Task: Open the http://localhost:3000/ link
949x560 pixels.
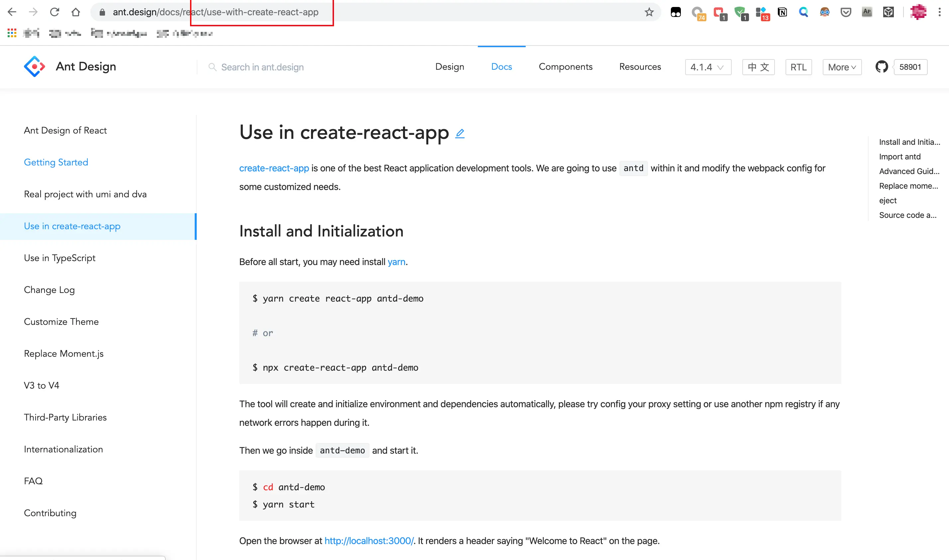Action: (369, 541)
